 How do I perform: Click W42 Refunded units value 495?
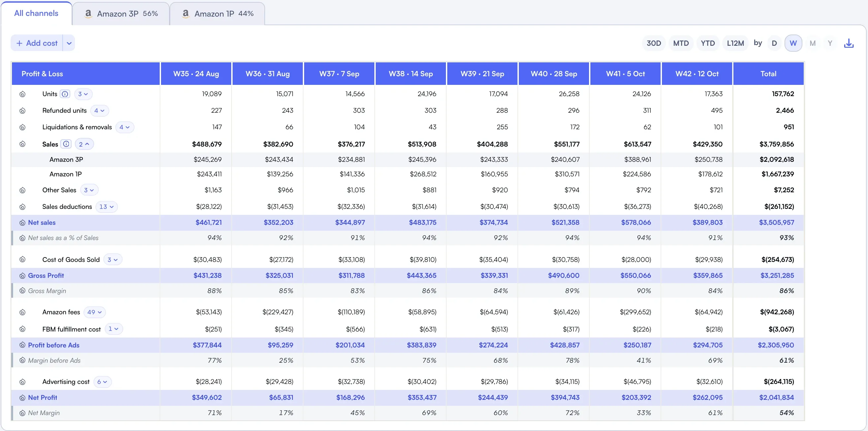click(x=717, y=111)
